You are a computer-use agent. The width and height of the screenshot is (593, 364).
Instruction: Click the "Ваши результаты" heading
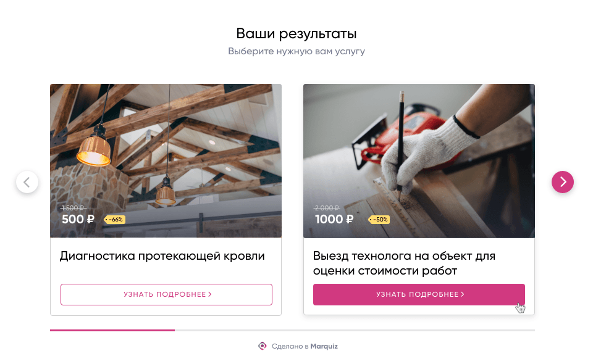tap(296, 33)
